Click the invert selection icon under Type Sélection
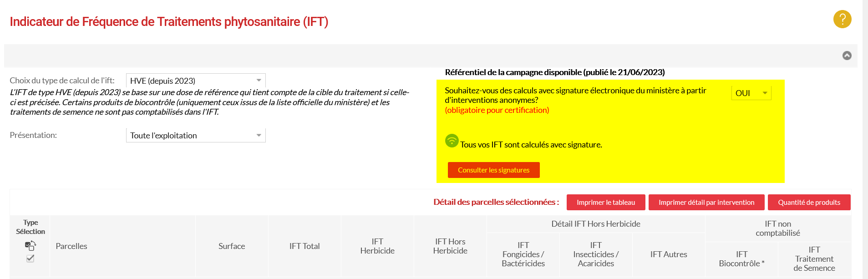This screenshot has height=279, width=868. (30, 246)
